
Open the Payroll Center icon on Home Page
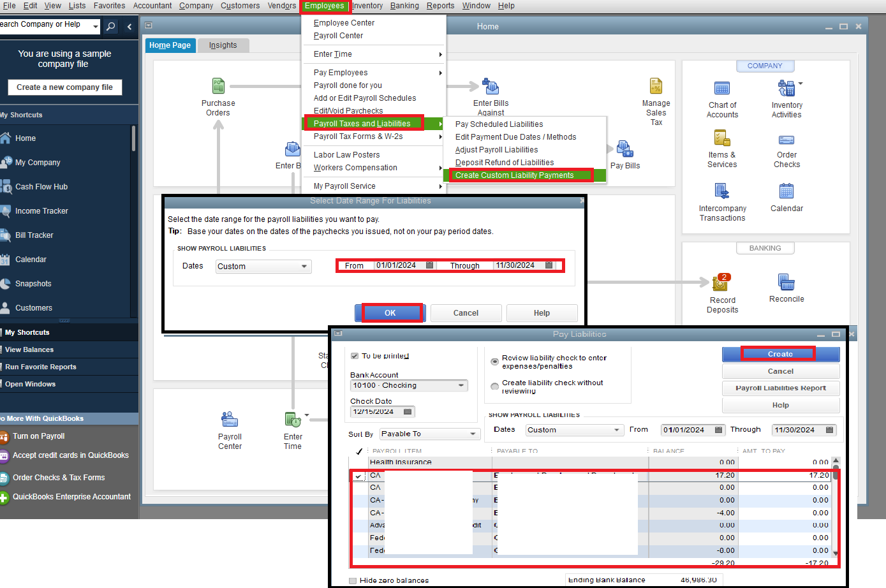[230, 419]
